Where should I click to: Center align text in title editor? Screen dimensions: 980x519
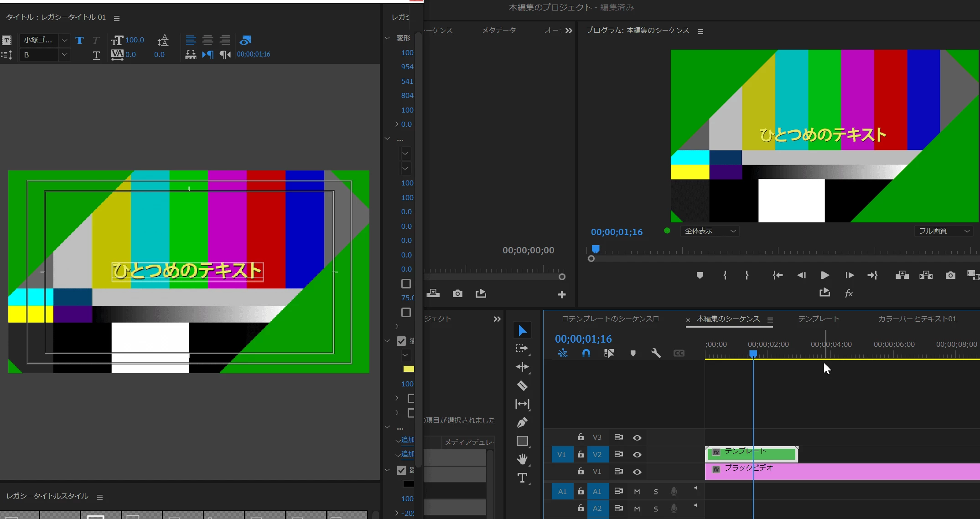pyautogui.click(x=207, y=40)
